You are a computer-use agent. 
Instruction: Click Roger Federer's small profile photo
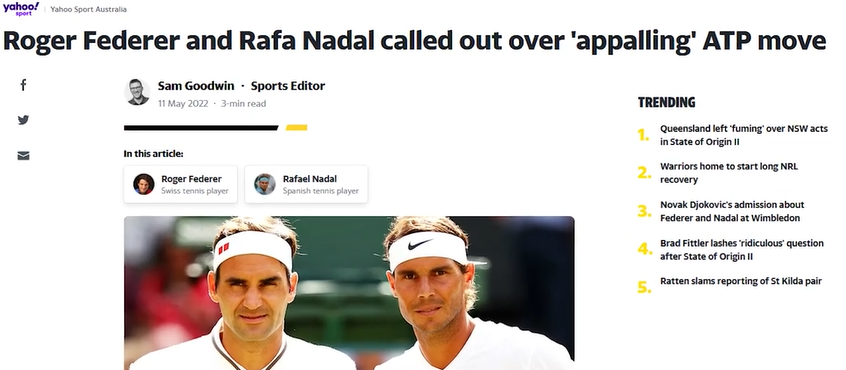[x=144, y=184]
